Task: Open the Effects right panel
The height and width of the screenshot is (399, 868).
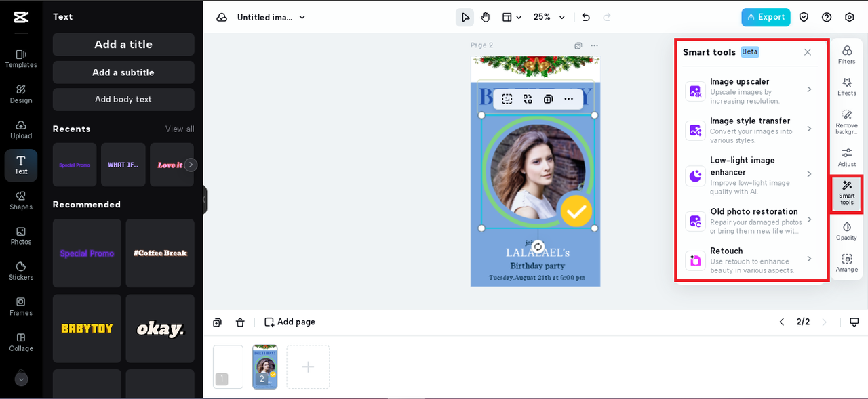Action: [x=847, y=87]
